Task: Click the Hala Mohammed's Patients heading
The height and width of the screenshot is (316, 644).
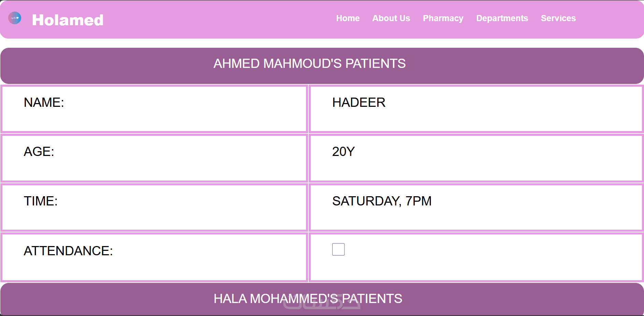Action: (308, 299)
